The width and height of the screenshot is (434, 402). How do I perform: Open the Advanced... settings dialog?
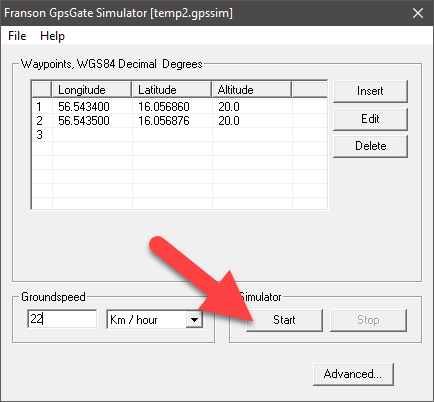(x=353, y=374)
